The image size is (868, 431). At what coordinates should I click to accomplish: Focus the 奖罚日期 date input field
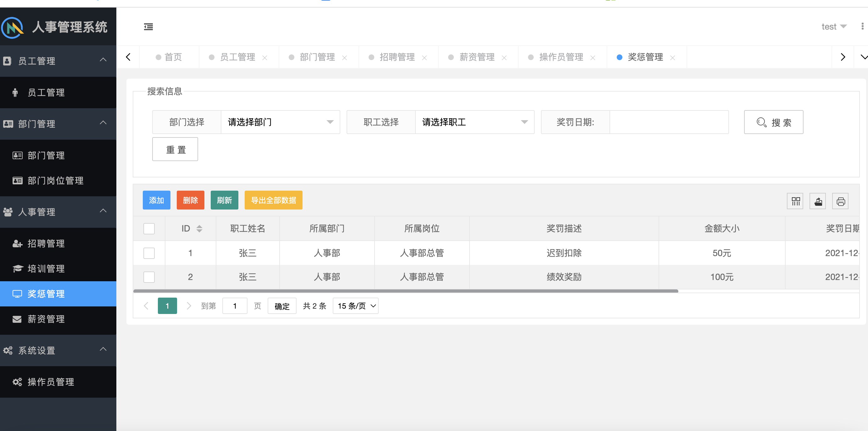click(669, 122)
